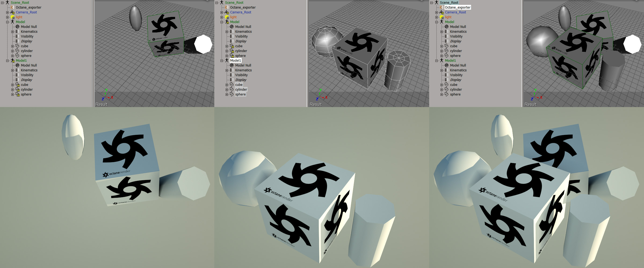Viewport: 644px width, 268px height.
Task: Expand Camera_Root in the left explorer panel
Action: tap(8, 12)
